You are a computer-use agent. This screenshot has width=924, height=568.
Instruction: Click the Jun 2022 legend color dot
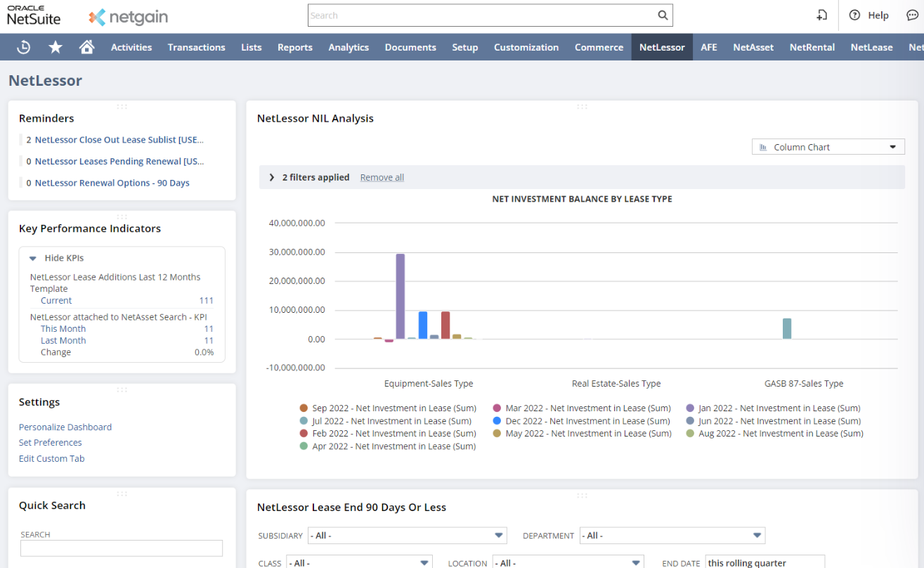[690, 421]
